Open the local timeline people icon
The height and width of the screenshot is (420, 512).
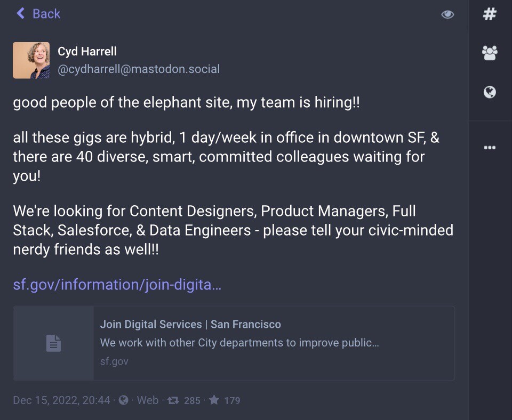[x=490, y=53]
